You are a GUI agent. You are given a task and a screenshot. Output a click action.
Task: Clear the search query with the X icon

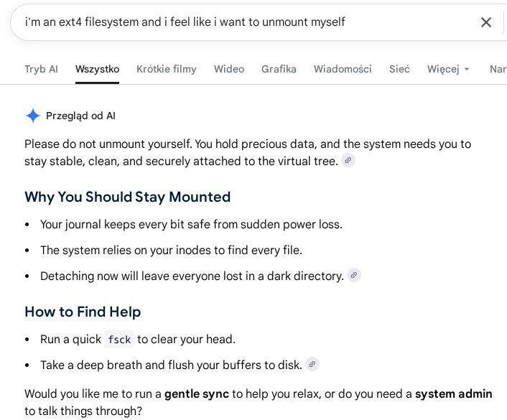click(x=485, y=22)
